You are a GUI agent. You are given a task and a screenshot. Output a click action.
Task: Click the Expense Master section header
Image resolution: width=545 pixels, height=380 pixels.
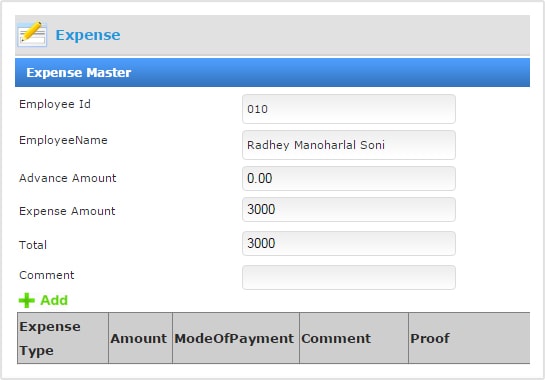click(x=272, y=73)
